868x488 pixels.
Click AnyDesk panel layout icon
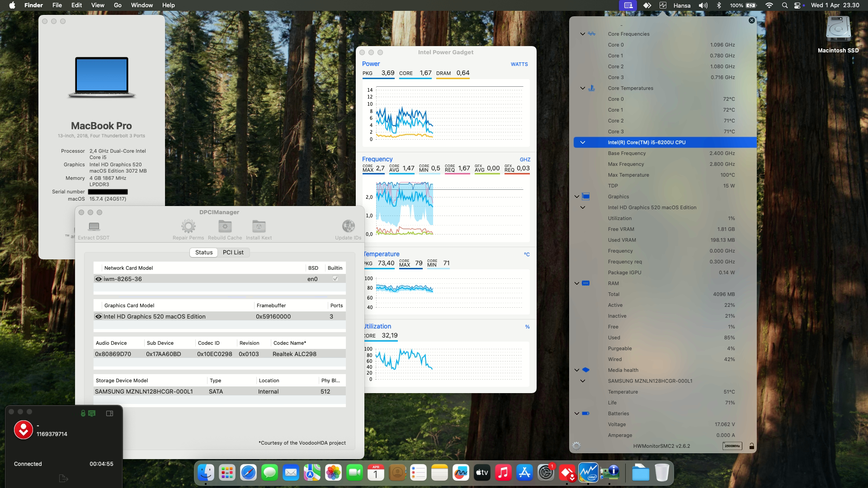[109, 413]
